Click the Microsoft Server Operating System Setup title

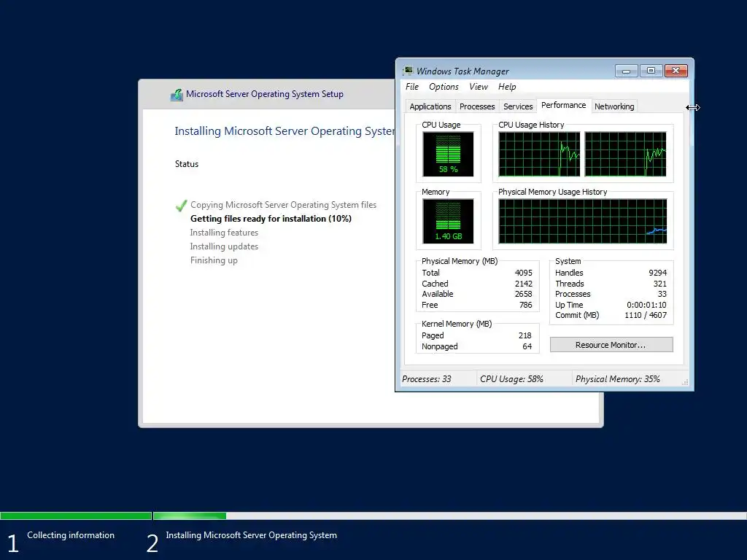264,94
